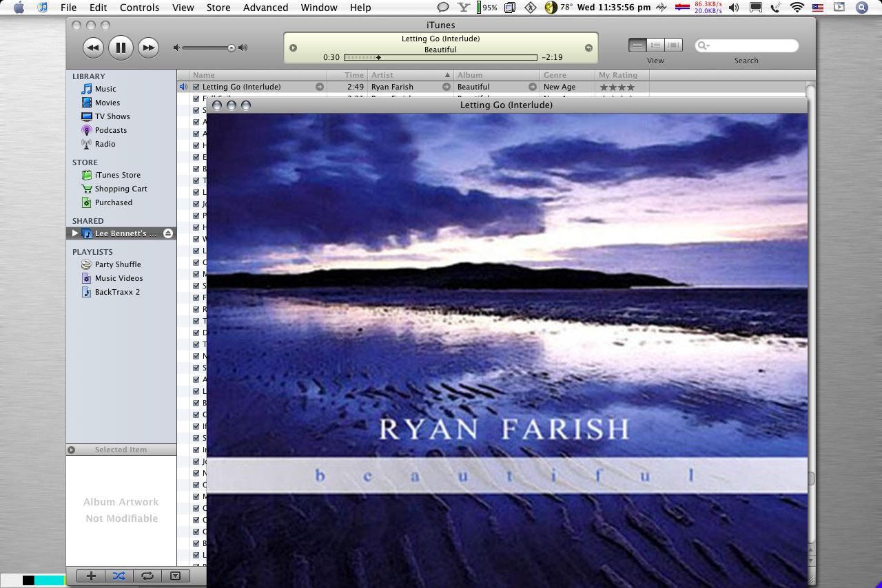Hide the album artwork viewer panel
The height and width of the screenshot is (588, 882).
tap(175, 576)
